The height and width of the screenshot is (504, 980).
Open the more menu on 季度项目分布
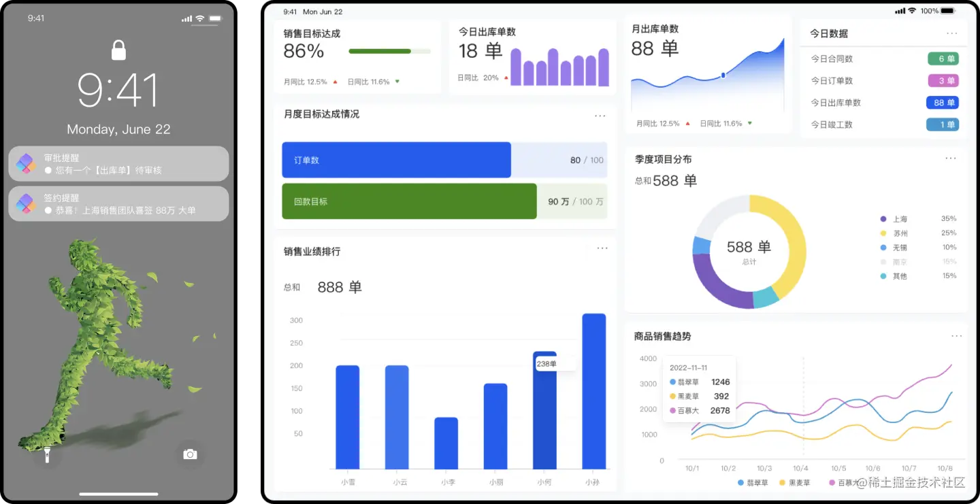(x=951, y=158)
